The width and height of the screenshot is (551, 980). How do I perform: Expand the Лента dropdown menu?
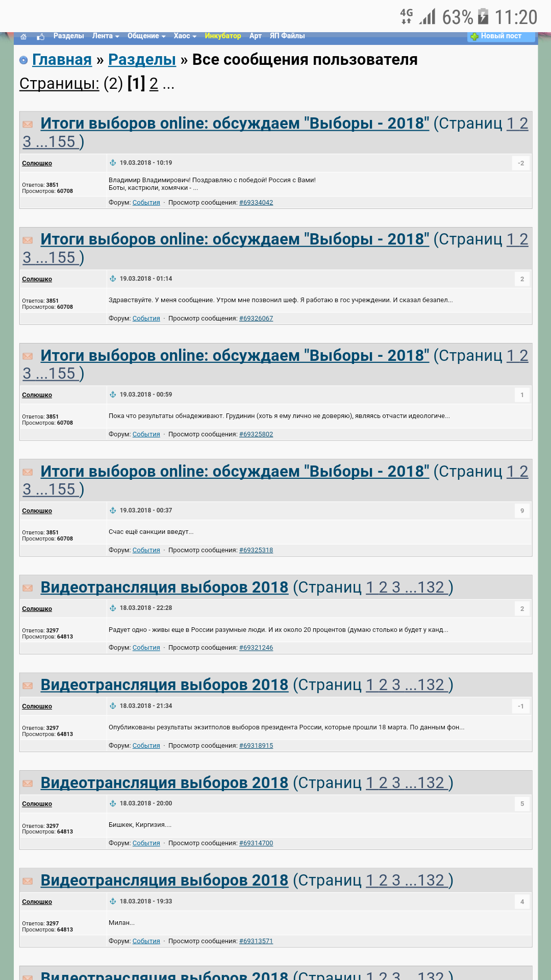point(106,36)
